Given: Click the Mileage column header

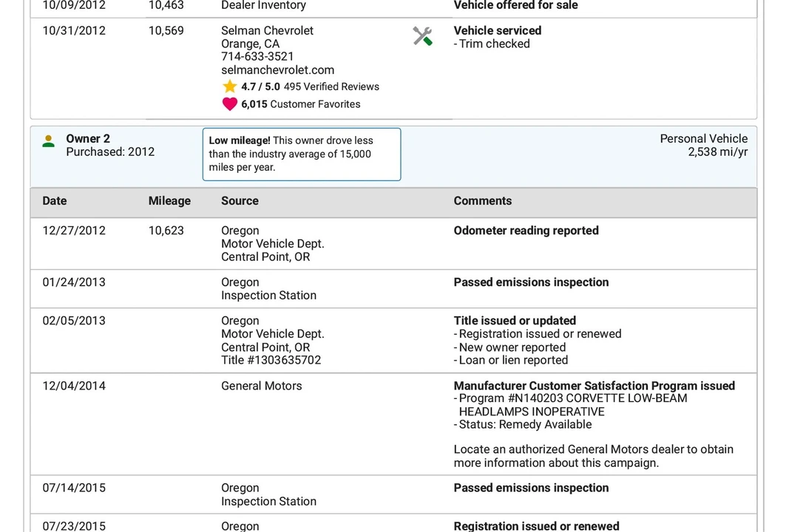Looking at the screenshot, I should (169, 201).
